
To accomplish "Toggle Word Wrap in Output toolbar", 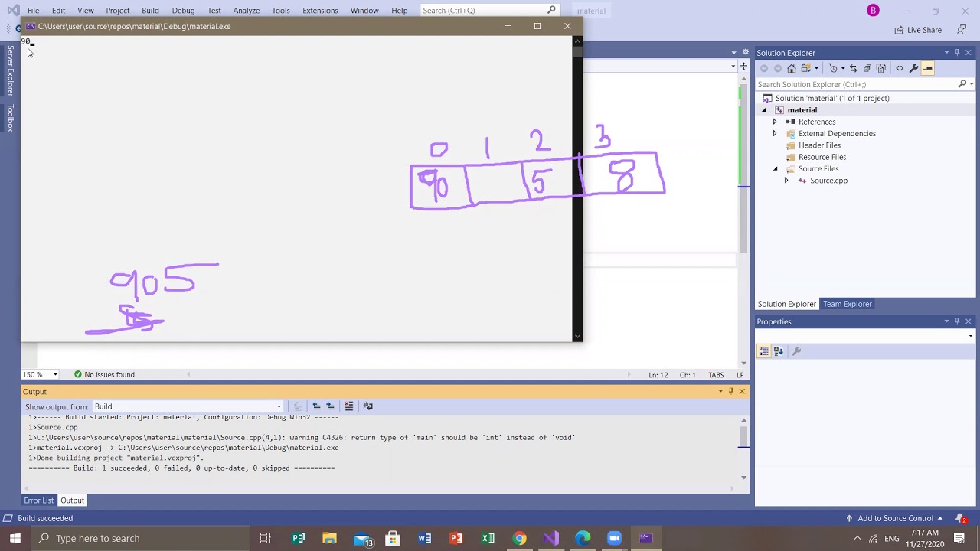I will [x=367, y=406].
